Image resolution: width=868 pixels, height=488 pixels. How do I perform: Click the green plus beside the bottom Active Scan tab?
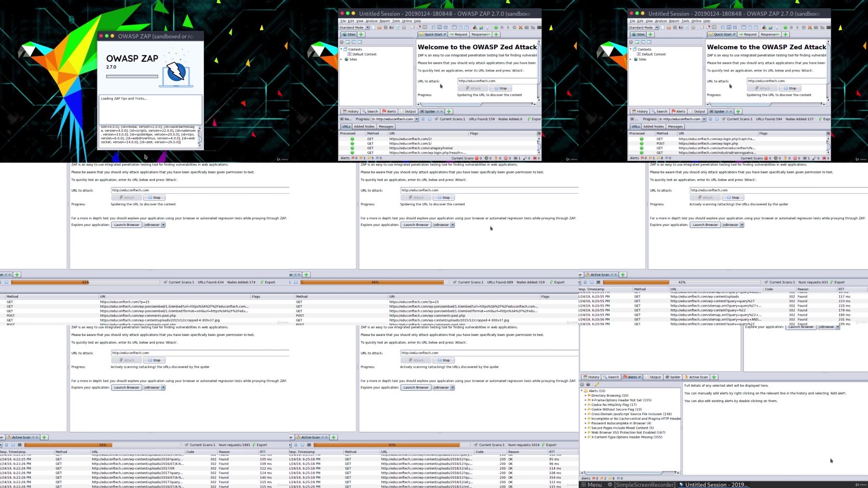[714, 377]
